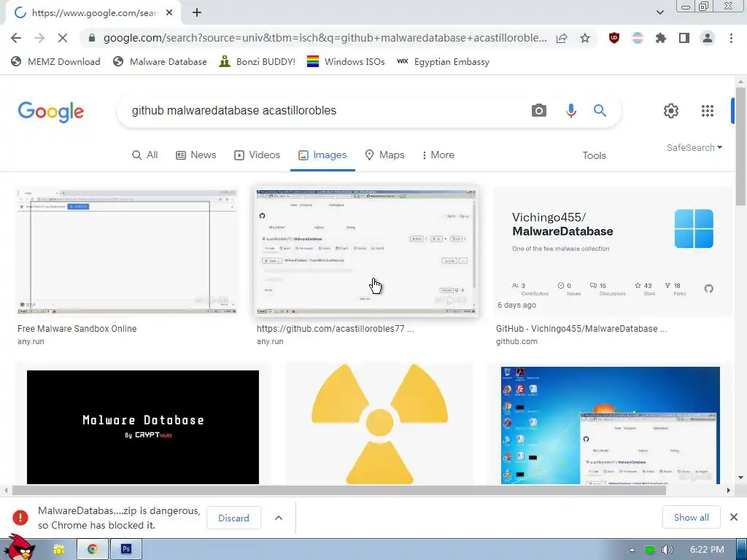Open the yellow radiation symbol image
The width and height of the screenshot is (747, 560).
tap(379, 425)
